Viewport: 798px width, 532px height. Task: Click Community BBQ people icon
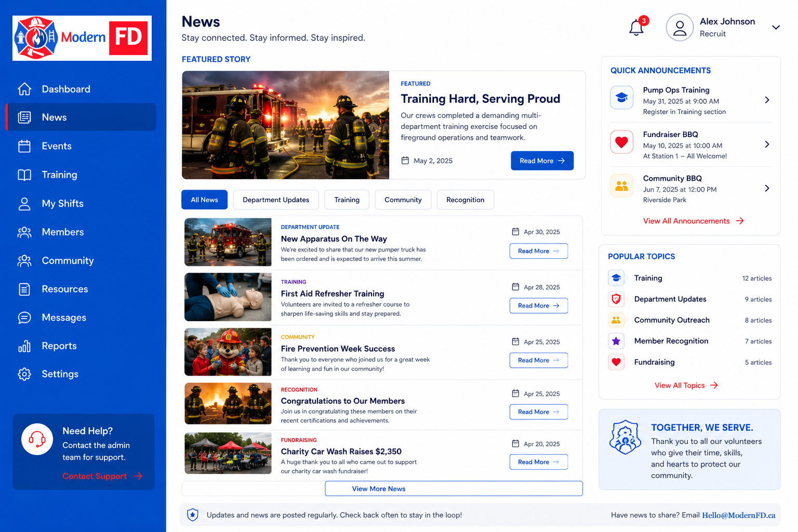621,185
